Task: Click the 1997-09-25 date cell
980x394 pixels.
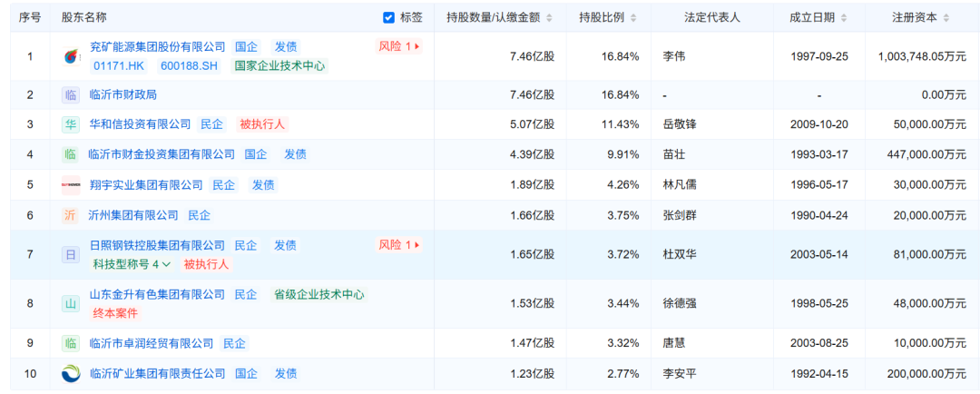Action: (818, 56)
